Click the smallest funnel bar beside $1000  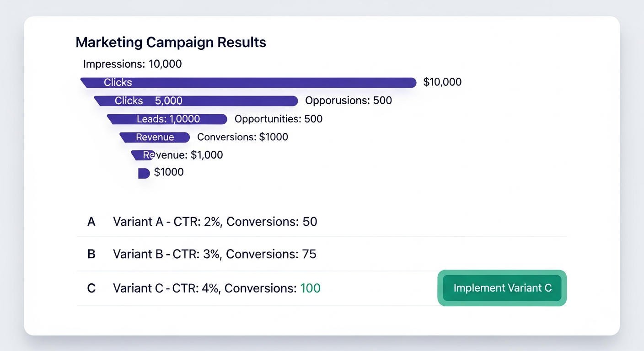pyautogui.click(x=144, y=173)
